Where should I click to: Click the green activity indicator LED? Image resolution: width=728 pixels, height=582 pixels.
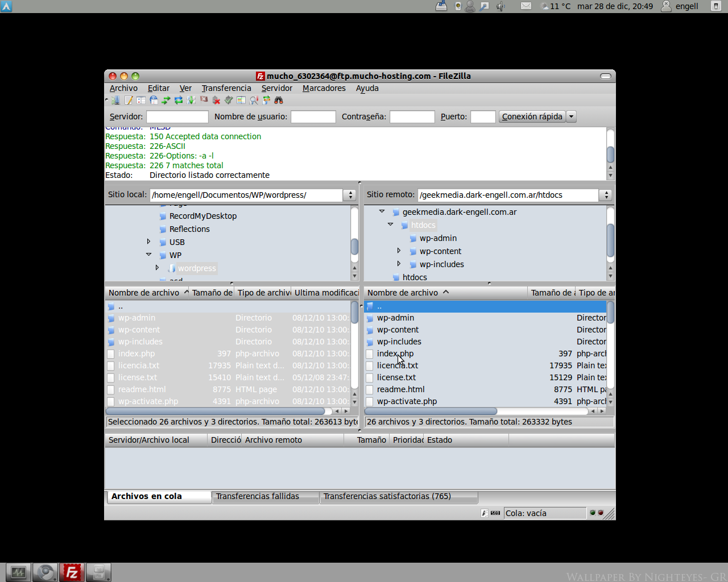[593, 513]
